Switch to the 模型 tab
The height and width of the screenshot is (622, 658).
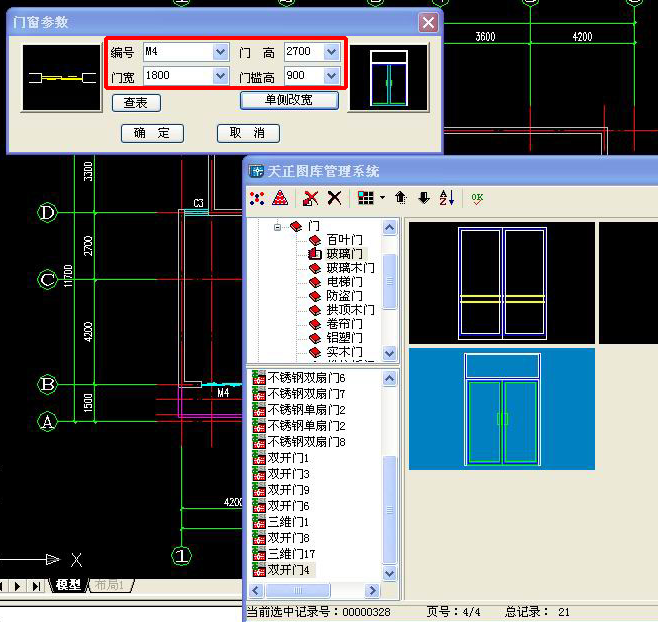pos(68,585)
